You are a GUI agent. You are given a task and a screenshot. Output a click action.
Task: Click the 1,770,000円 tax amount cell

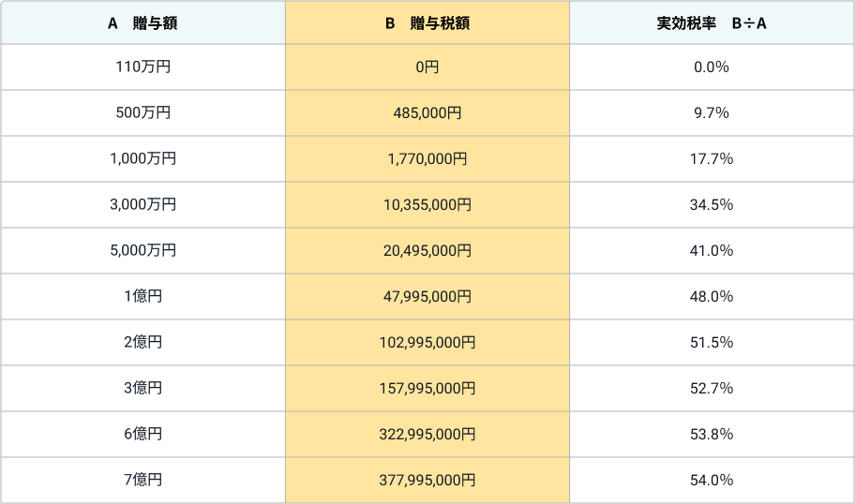[427, 158]
